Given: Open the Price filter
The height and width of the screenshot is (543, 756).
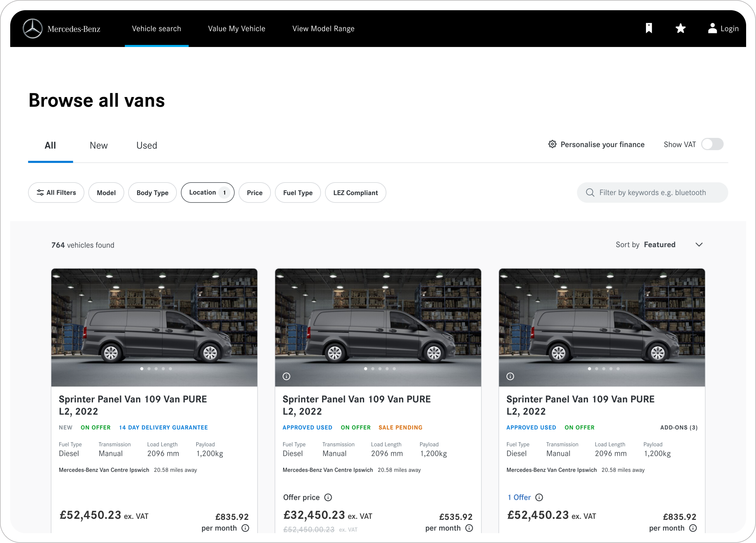Looking at the screenshot, I should (x=254, y=193).
